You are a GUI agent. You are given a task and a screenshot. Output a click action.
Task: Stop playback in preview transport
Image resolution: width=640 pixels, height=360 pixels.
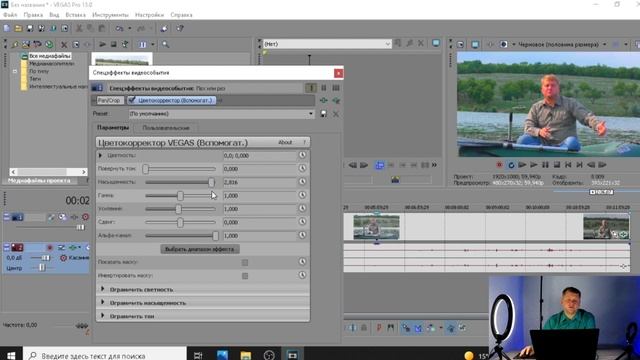[x=556, y=165]
